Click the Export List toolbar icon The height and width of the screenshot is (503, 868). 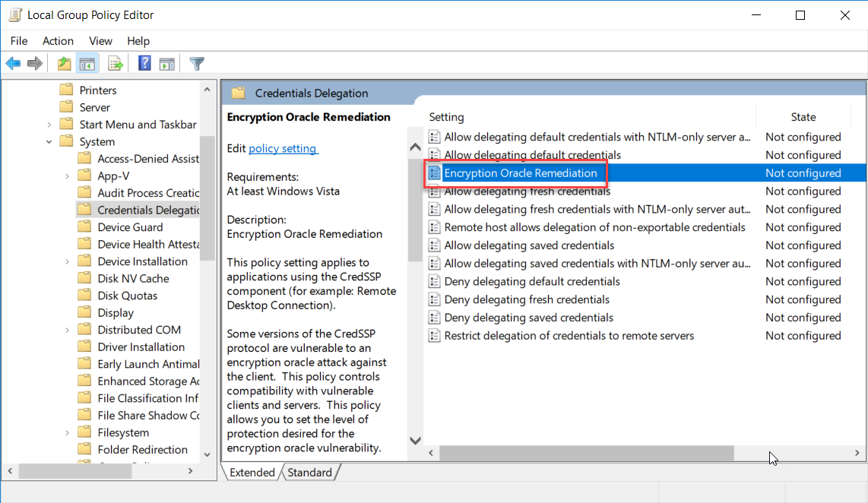[116, 64]
